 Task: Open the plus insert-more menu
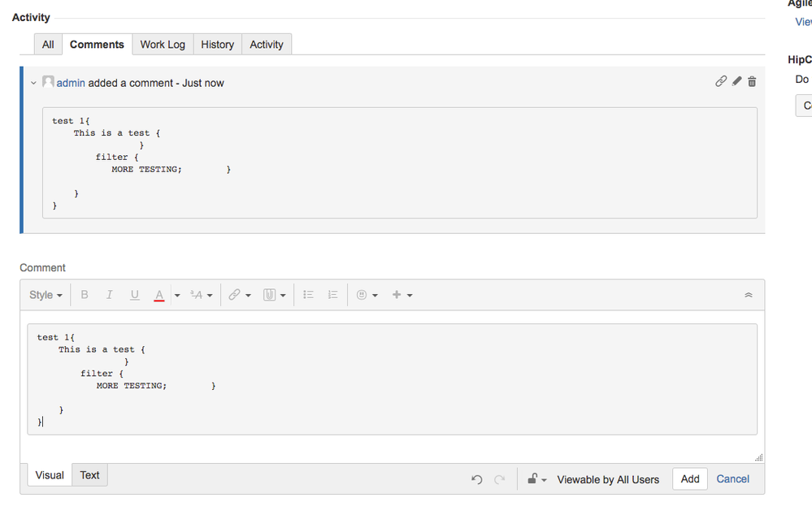pyautogui.click(x=402, y=295)
